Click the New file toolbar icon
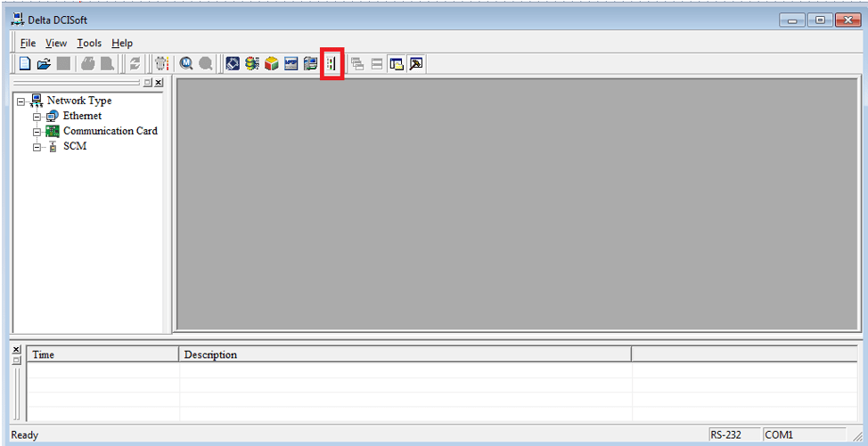The width and height of the screenshot is (868, 446). tap(25, 63)
